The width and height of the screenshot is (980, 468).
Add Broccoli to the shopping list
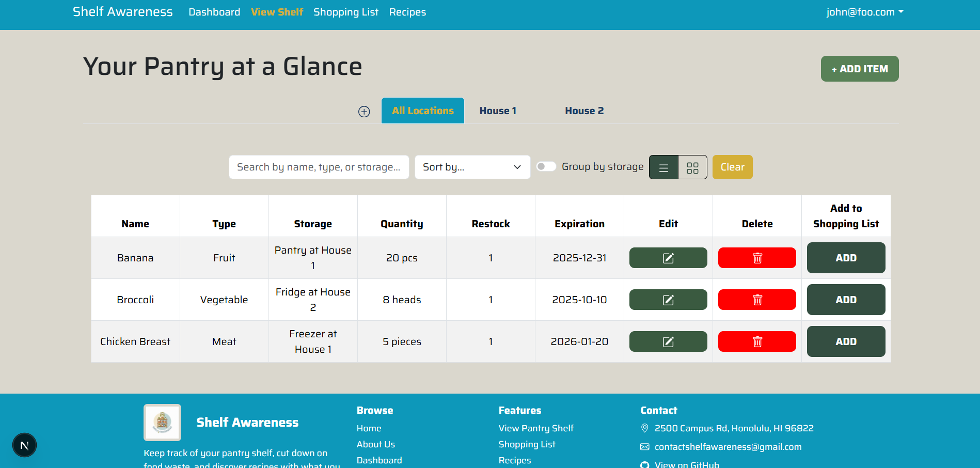845,300
